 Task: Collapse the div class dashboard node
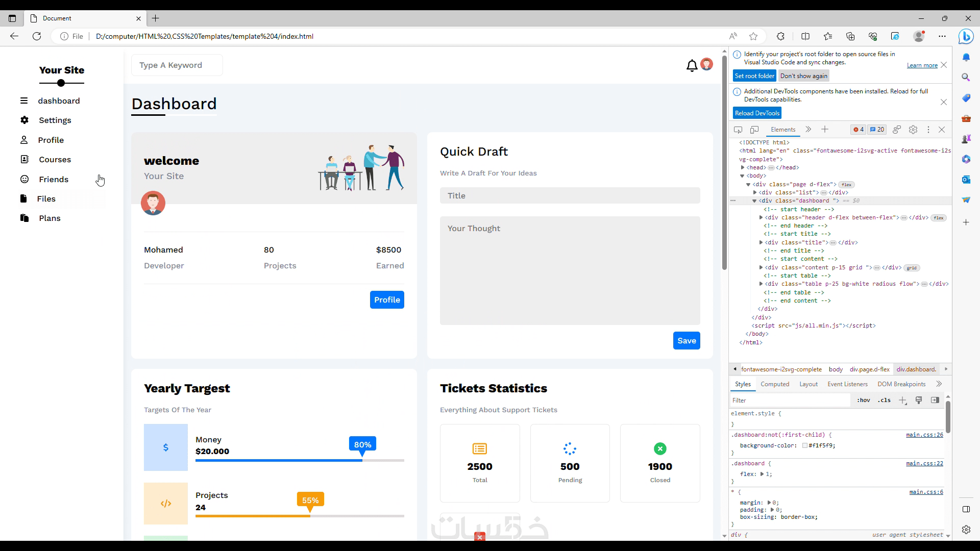coord(754,201)
